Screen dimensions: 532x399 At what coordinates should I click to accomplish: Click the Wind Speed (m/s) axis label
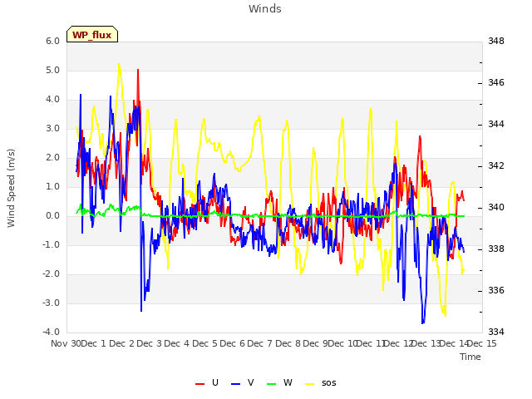11,188
